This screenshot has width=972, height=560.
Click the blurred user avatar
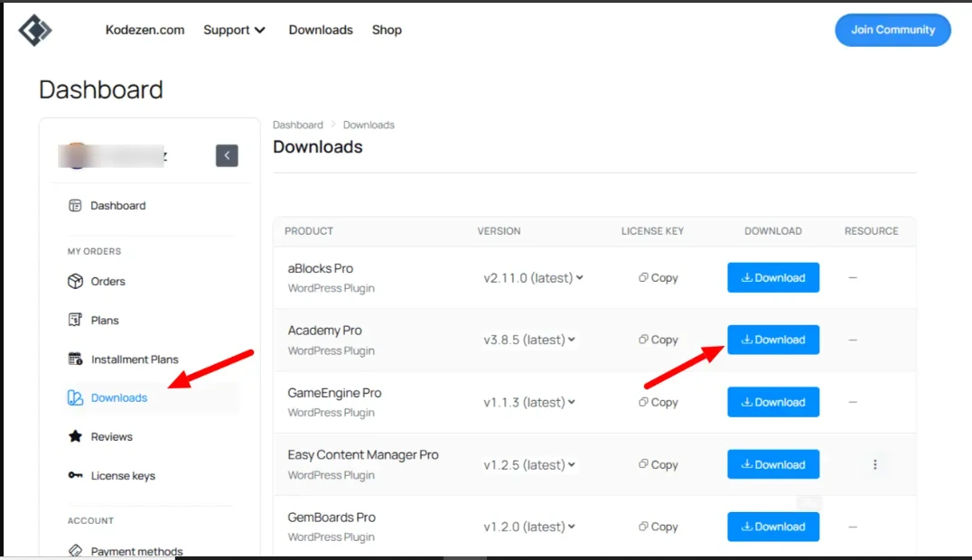tap(77, 155)
